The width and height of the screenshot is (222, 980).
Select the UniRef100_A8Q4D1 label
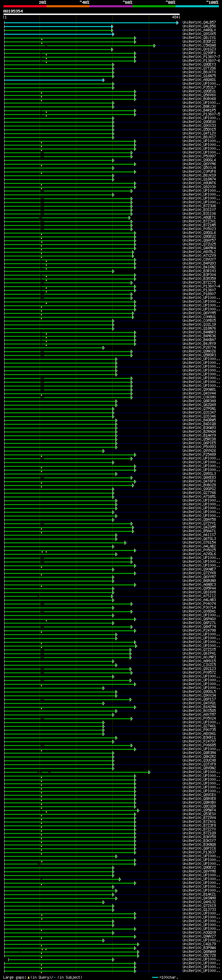click(x=199, y=80)
